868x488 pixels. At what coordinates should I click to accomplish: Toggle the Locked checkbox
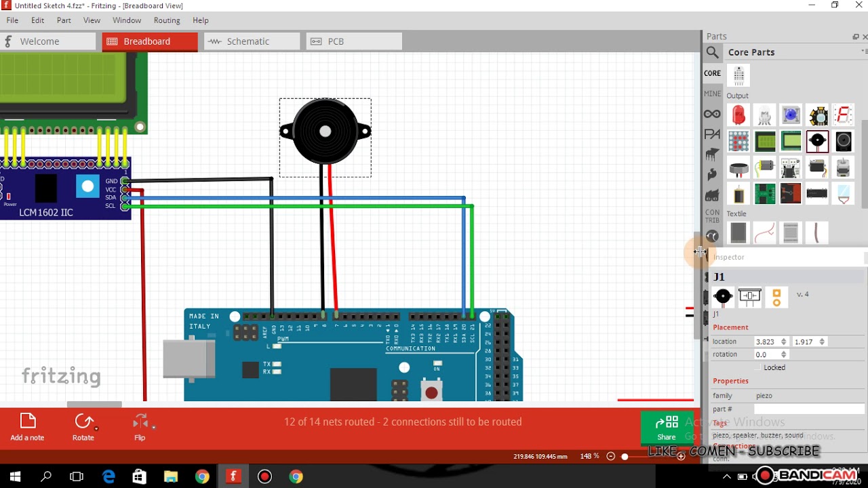759,367
